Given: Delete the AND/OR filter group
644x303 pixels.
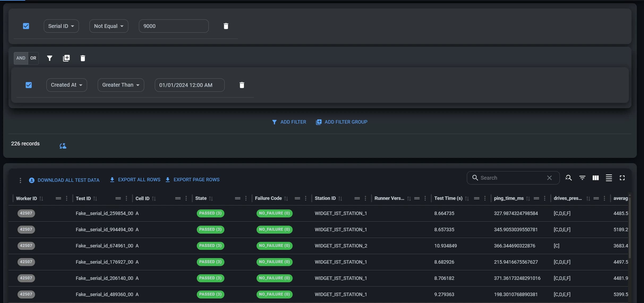Looking at the screenshot, I should (83, 58).
